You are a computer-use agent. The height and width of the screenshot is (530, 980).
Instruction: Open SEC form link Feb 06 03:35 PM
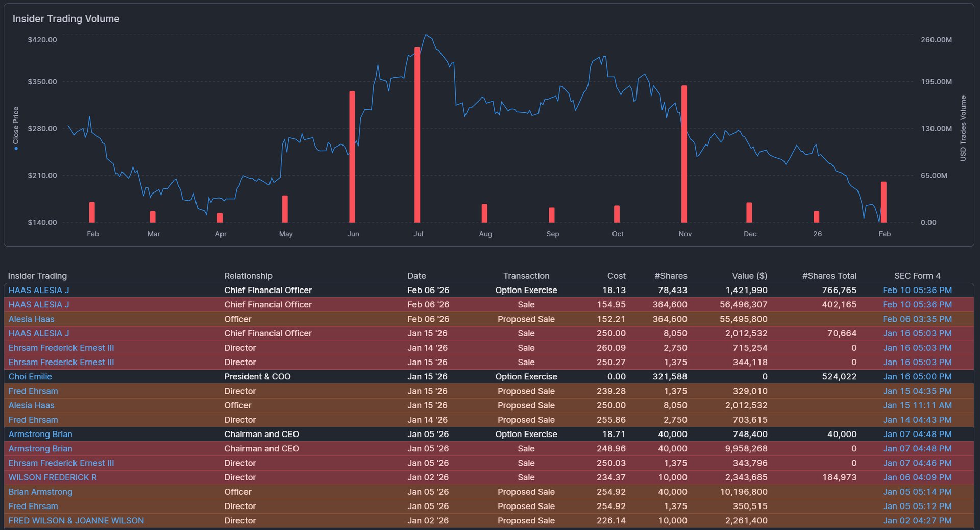tap(917, 319)
